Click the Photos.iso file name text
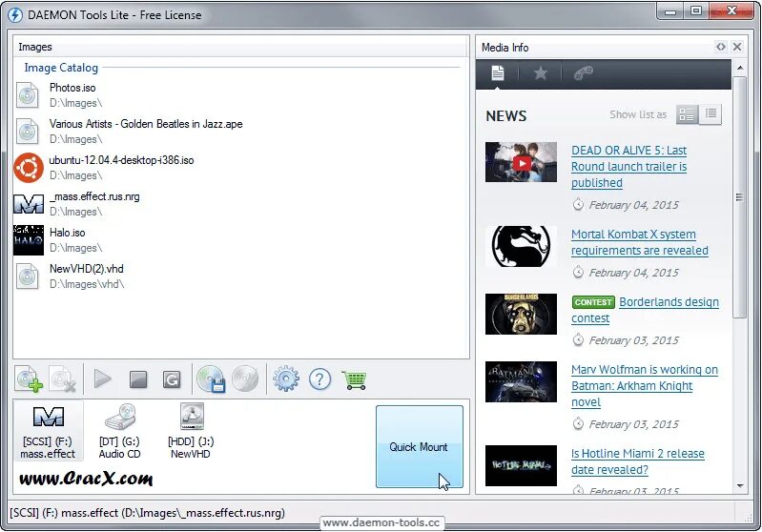The height and width of the screenshot is (532, 762). coord(72,88)
